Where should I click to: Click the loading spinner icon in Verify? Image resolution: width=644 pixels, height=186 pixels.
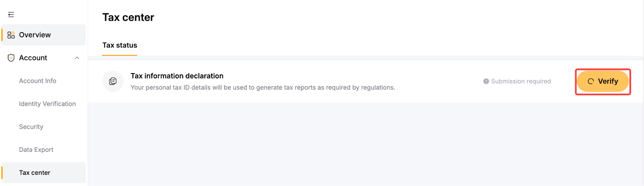[591, 81]
